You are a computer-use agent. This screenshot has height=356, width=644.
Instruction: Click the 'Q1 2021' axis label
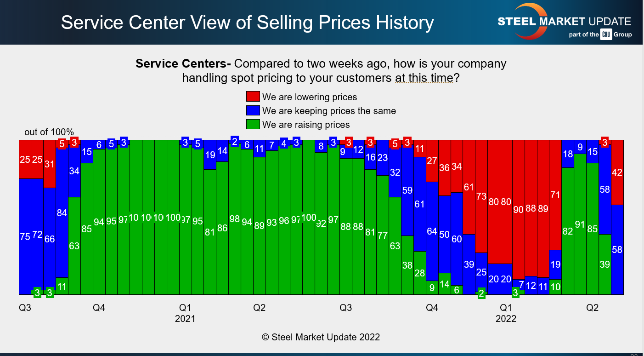pos(185,313)
